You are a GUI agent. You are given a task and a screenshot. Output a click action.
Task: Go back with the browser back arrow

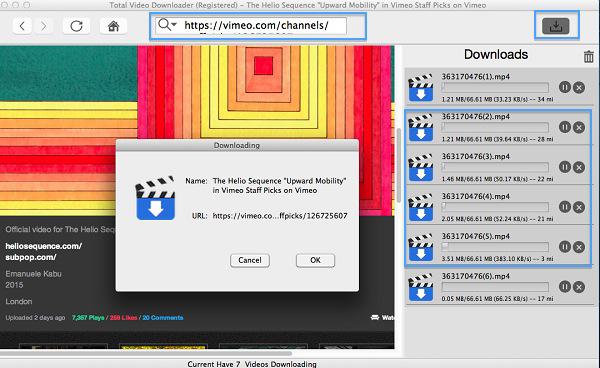pos(22,26)
